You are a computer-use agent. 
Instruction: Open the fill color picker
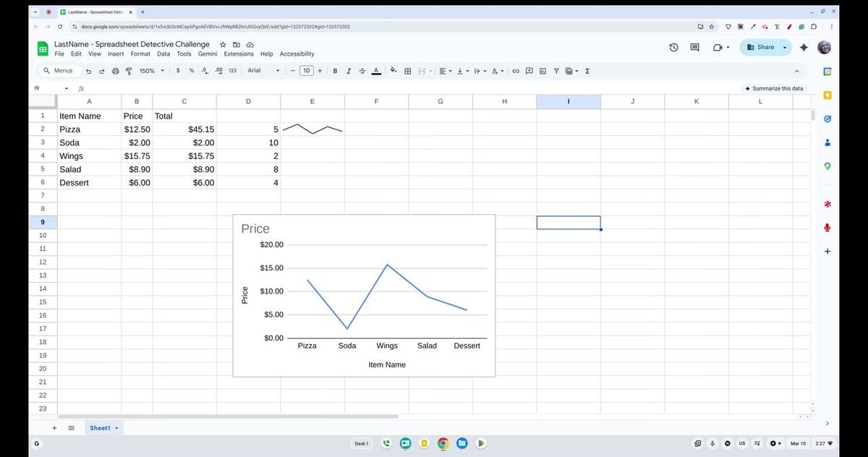[x=393, y=71]
